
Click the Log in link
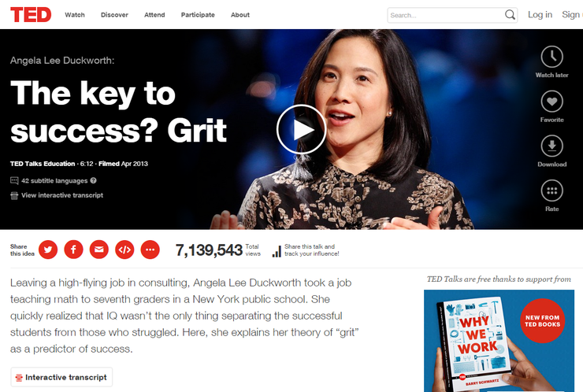(x=540, y=14)
